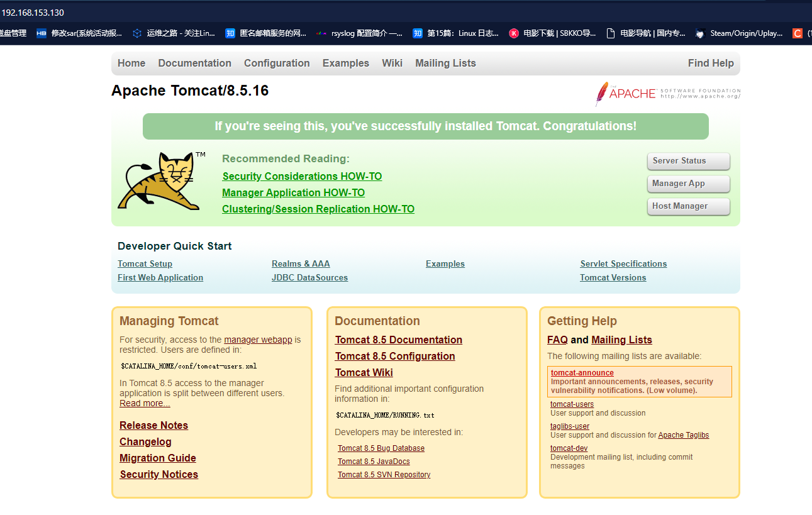The width and height of the screenshot is (812, 515).
Task: Open the rsyslog 配置简介 bookmark
Action: tap(359, 33)
